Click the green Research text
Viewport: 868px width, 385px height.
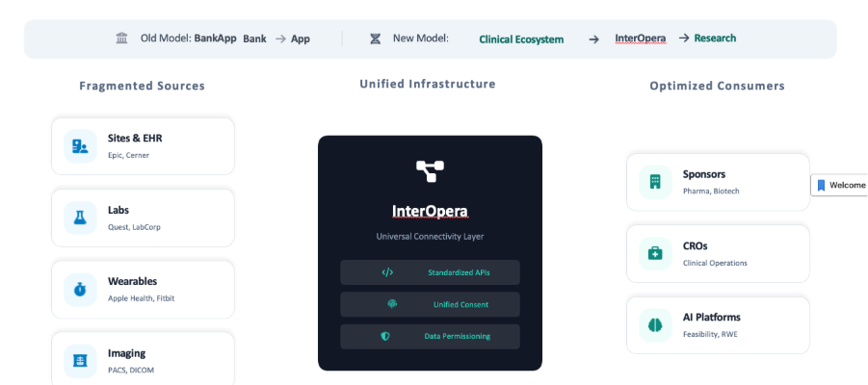point(715,38)
